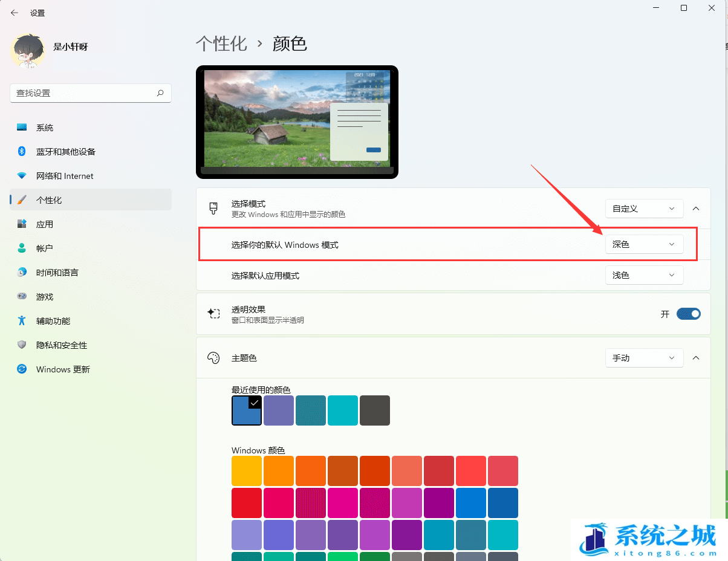The height and width of the screenshot is (561, 728).
Task: Collapse the 选择模式 section chevron
Action: pos(696,209)
